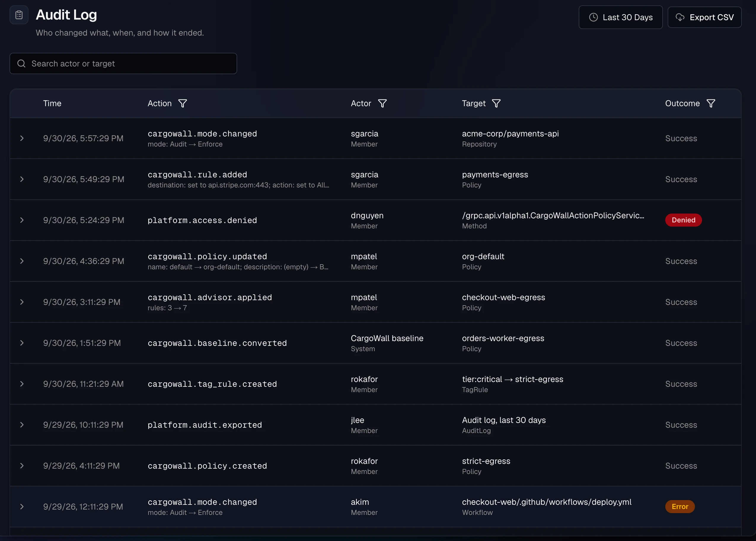The image size is (756, 541).
Task: Click the destination: set to api.stripe.com detail
Action: pos(238,185)
